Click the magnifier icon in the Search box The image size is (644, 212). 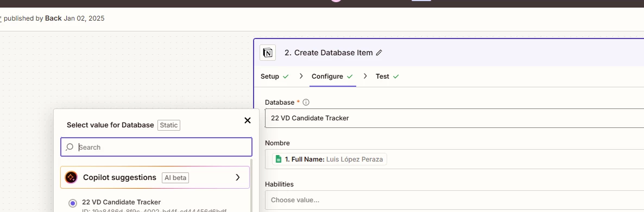(70, 147)
